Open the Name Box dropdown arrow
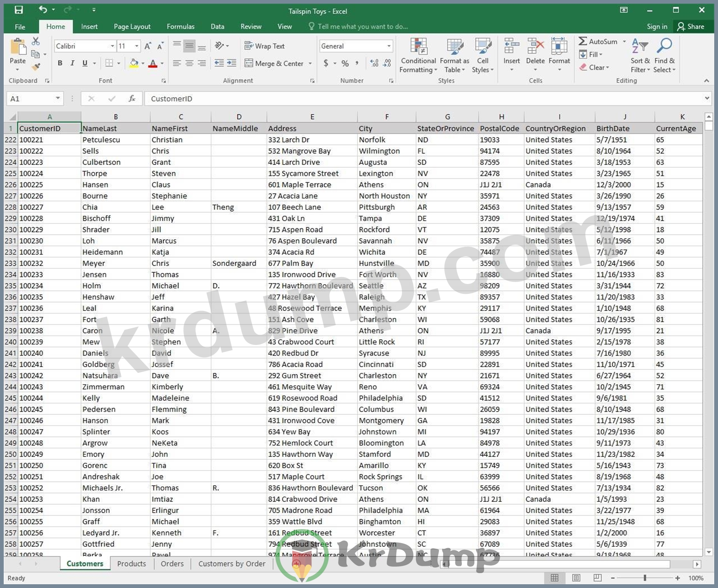 pos(58,98)
